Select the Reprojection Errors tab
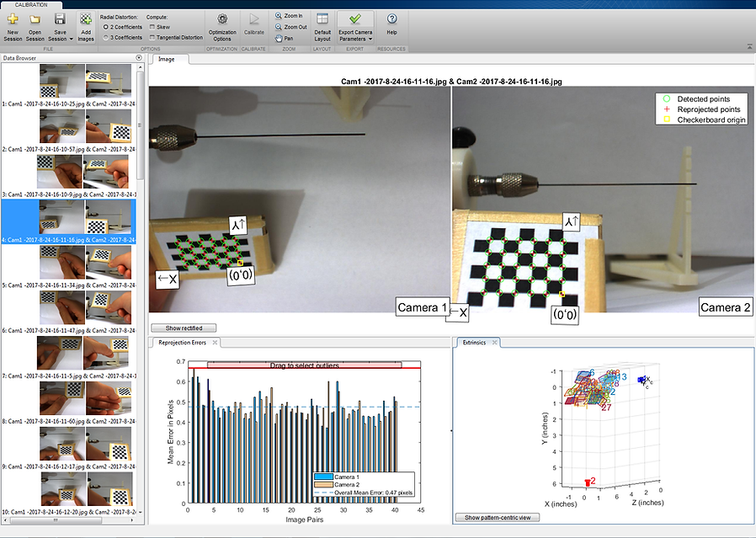The image size is (756, 538). tap(182, 343)
